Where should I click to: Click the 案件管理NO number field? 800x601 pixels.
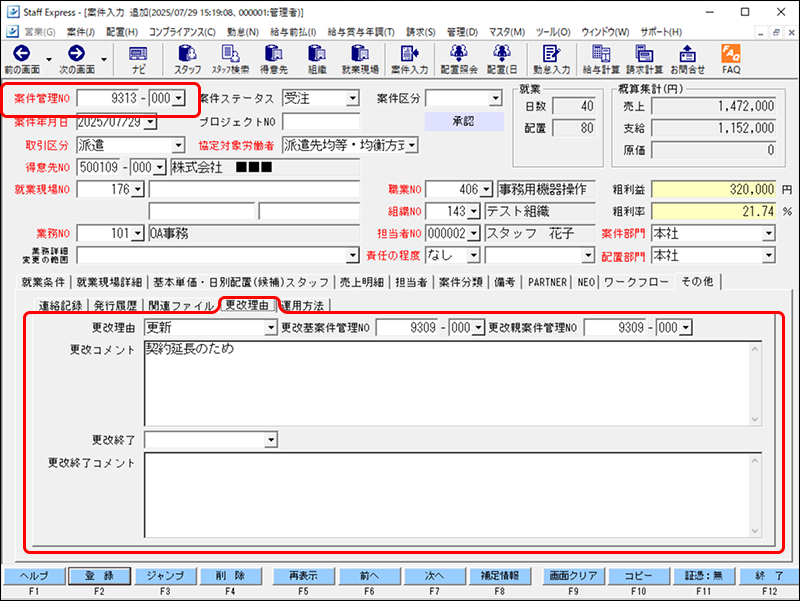pyautogui.click(x=108, y=98)
